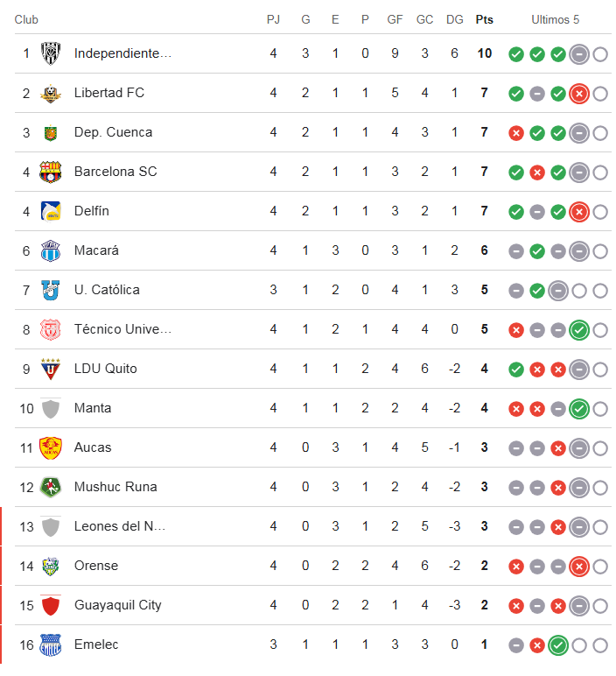Select the Guayaquil City team name

[117, 605]
